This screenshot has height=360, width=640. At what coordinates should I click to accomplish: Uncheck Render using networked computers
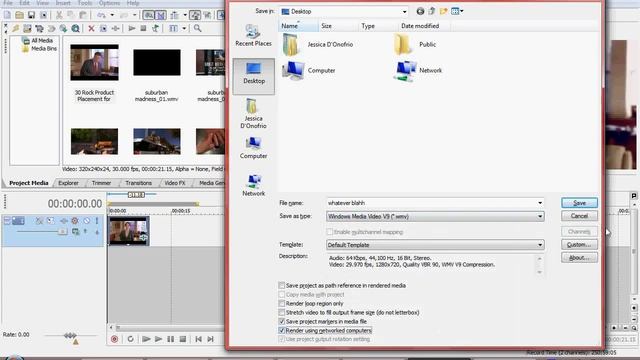(x=282, y=330)
